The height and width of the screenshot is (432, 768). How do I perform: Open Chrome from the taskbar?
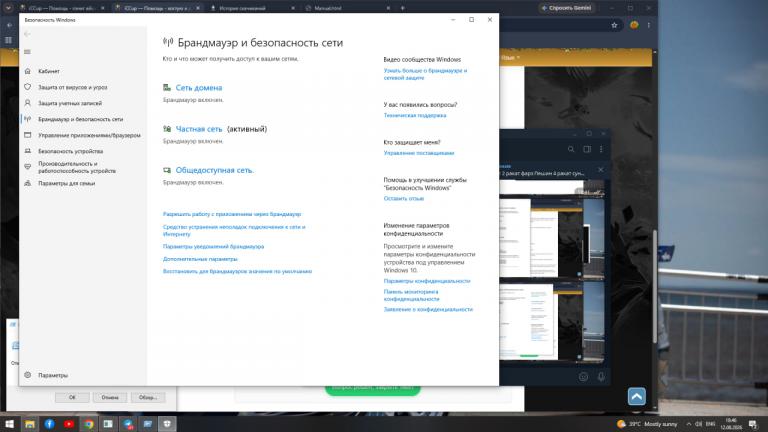point(89,424)
